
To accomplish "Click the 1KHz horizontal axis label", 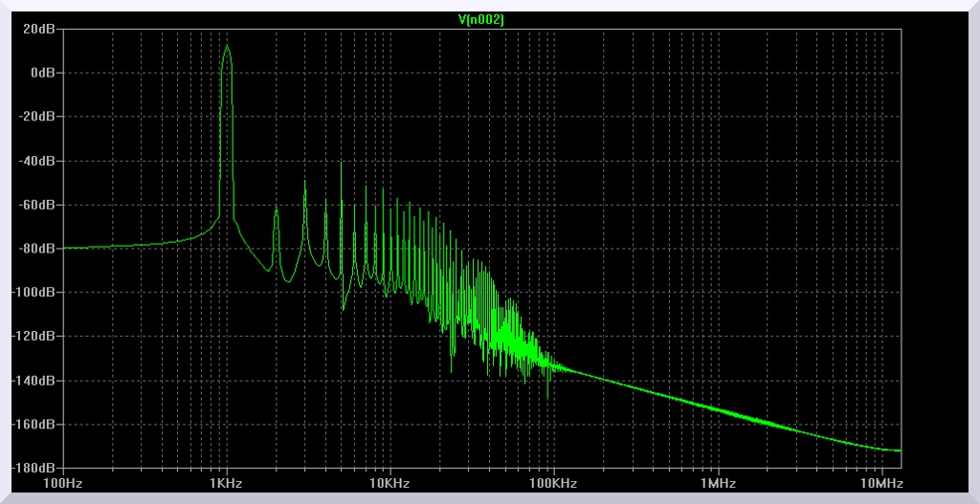I will point(226,485).
